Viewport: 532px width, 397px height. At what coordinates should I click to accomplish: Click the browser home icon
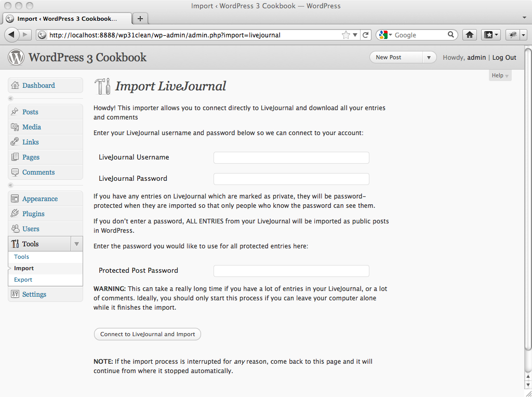(470, 35)
